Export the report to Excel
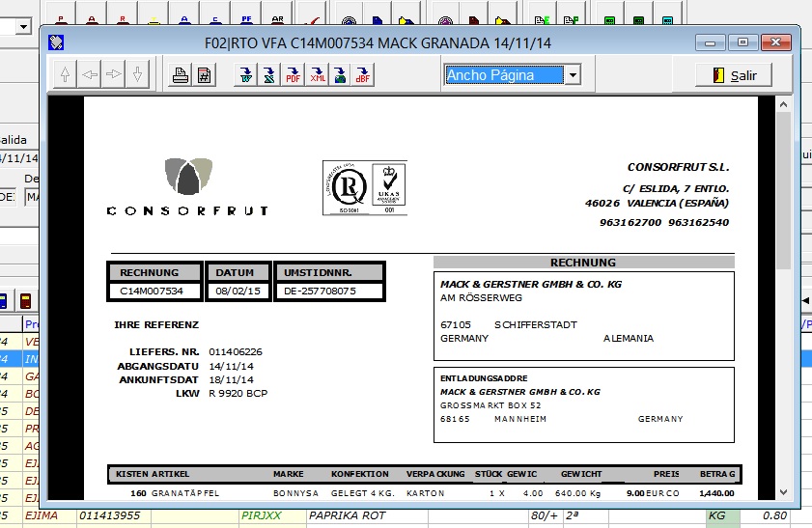 269,75
